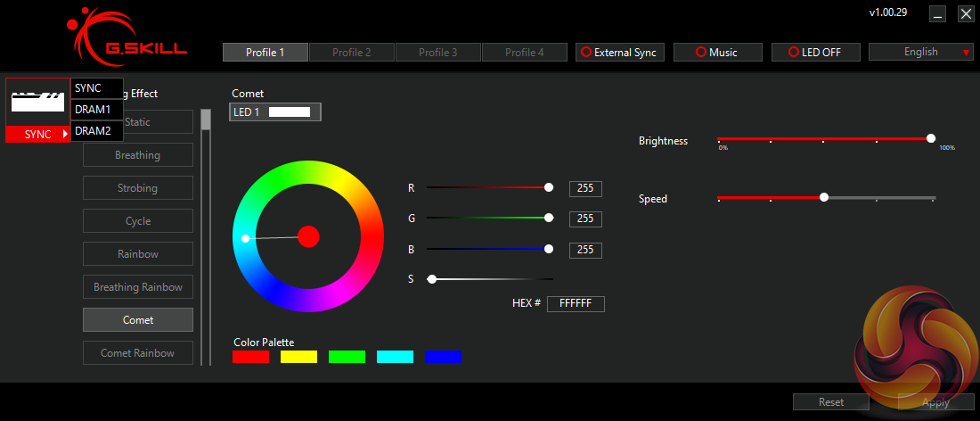Minimize the G.SKILL window
This screenshot has width=980, height=421.
tap(937, 15)
